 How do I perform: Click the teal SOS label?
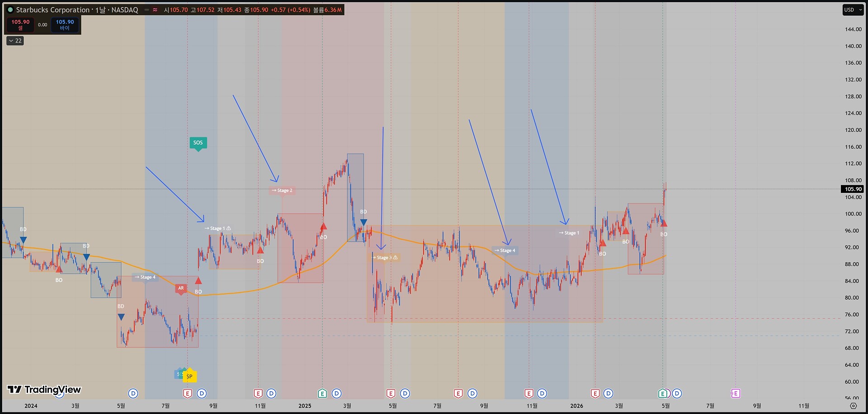pyautogui.click(x=198, y=143)
